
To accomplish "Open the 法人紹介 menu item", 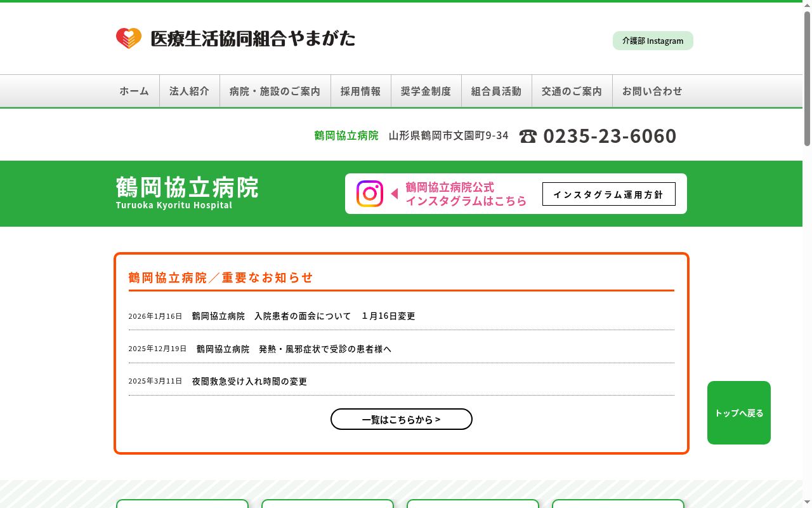I will tap(189, 91).
